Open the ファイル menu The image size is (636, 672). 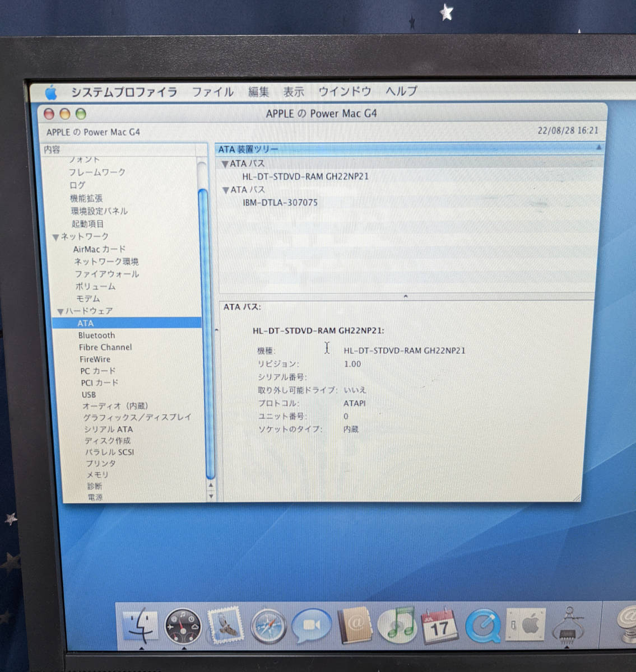pyautogui.click(x=213, y=92)
